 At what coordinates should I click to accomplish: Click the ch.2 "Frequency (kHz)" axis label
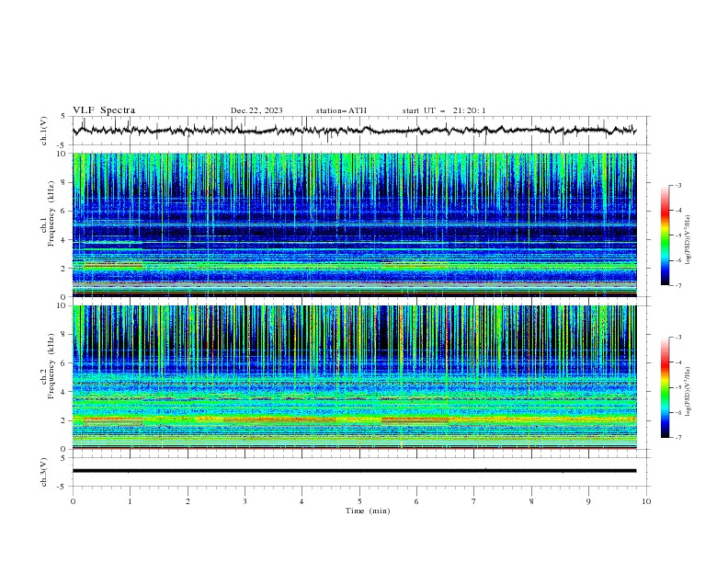tap(51, 366)
